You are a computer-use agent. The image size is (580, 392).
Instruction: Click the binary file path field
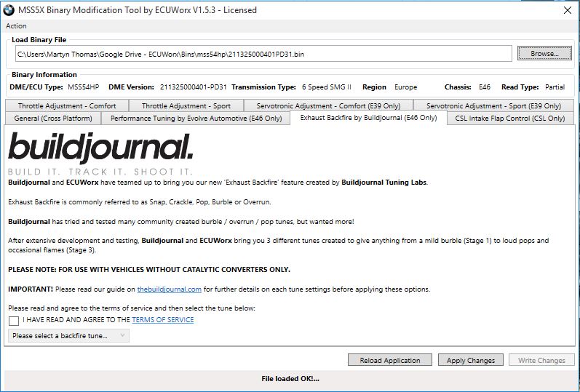point(263,54)
